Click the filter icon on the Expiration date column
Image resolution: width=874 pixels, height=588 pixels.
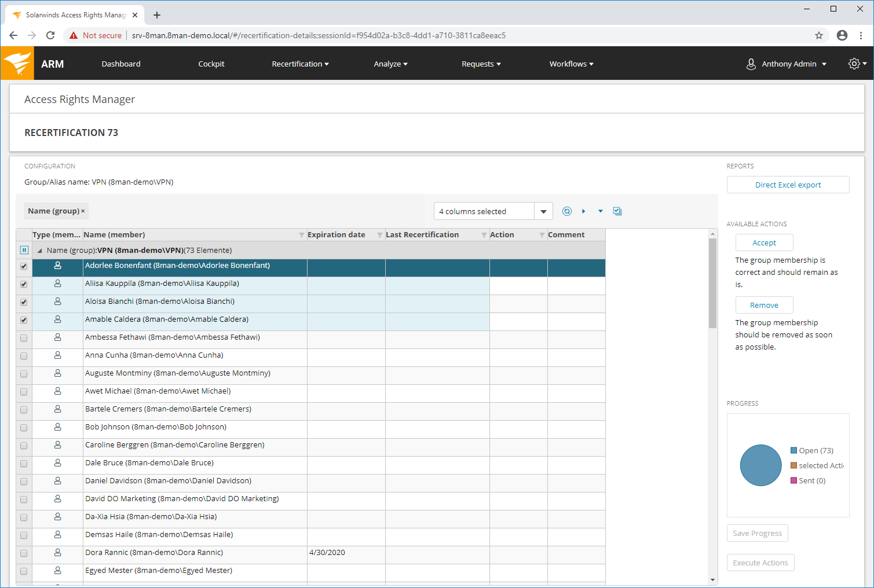[x=380, y=235]
